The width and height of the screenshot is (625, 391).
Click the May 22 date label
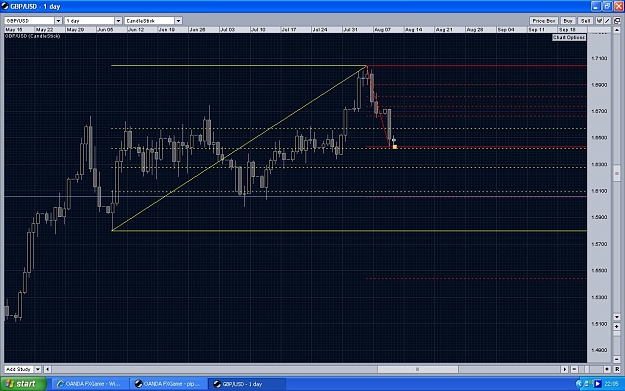pos(44,30)
